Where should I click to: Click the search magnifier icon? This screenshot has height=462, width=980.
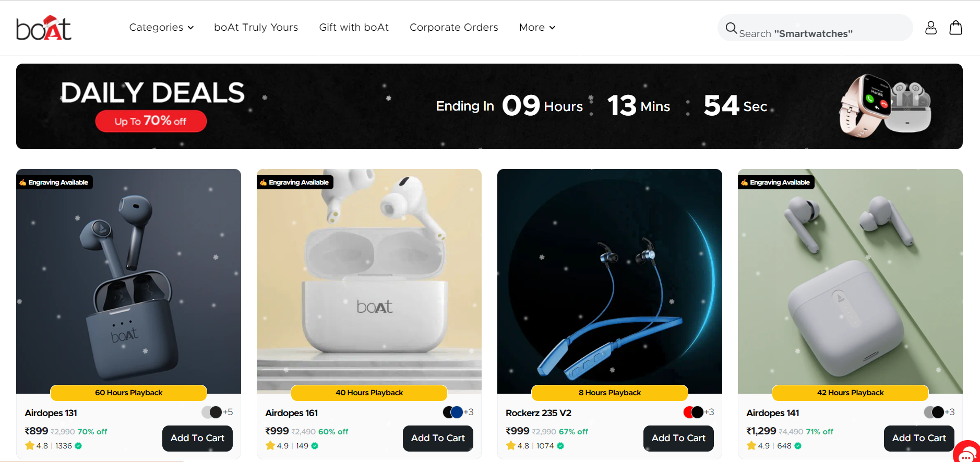click(732, 28)
